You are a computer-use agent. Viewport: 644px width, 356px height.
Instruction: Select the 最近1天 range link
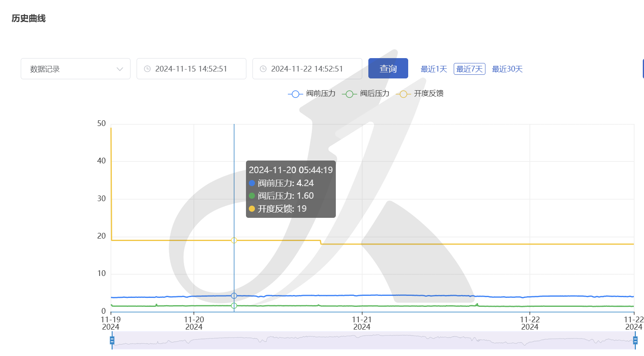tap(434, 69)
